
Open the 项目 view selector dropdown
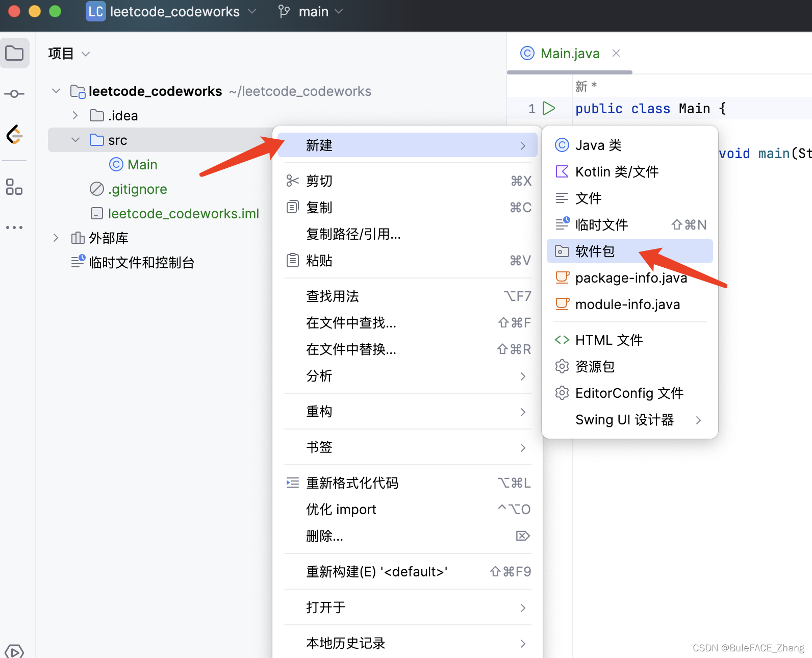click(86, 54)
